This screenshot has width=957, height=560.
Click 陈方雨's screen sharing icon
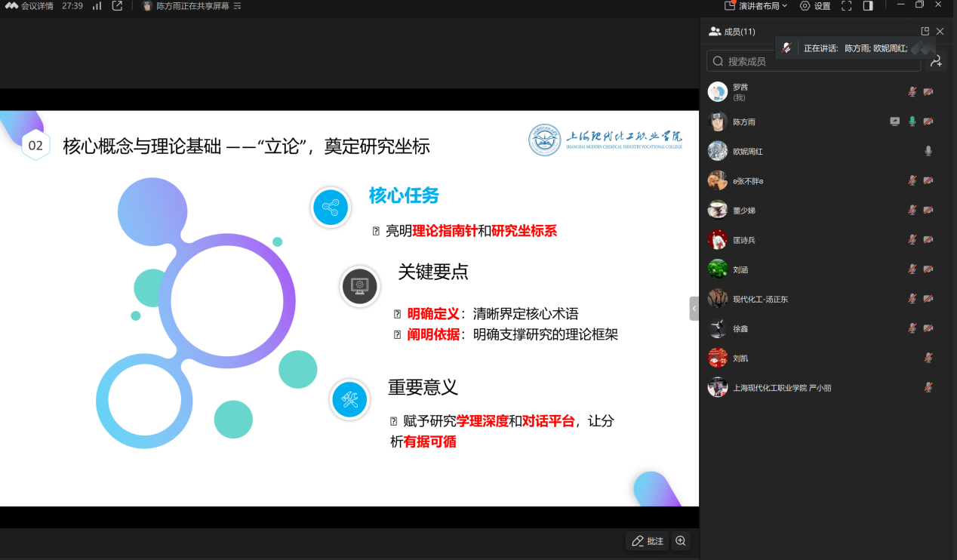point(895,122)
